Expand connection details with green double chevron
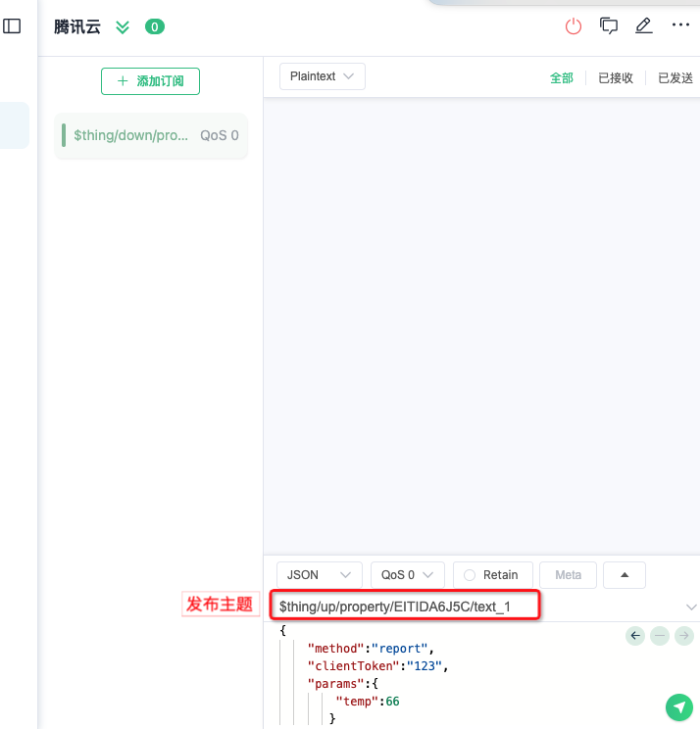Image resolution: width=700 pixels, height=729 pixels. coord(123,27)
